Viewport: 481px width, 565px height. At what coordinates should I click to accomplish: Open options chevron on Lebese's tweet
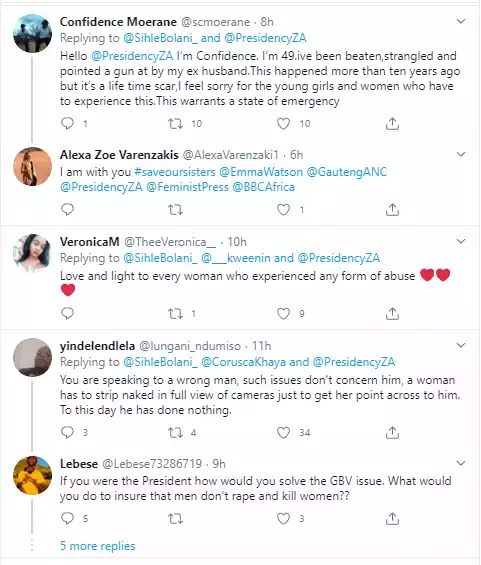tap(461, 463)
